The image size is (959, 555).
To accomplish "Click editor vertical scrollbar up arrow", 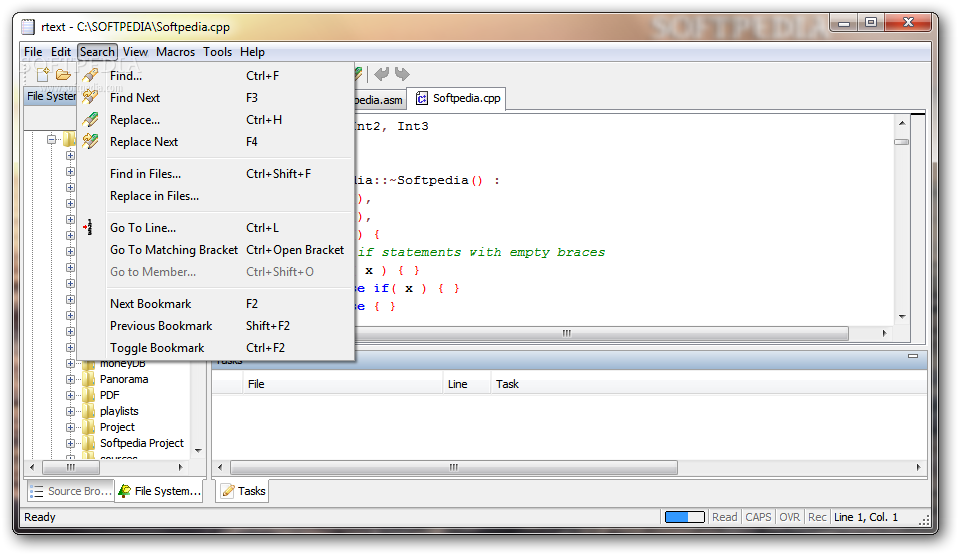I will [902, 123].
